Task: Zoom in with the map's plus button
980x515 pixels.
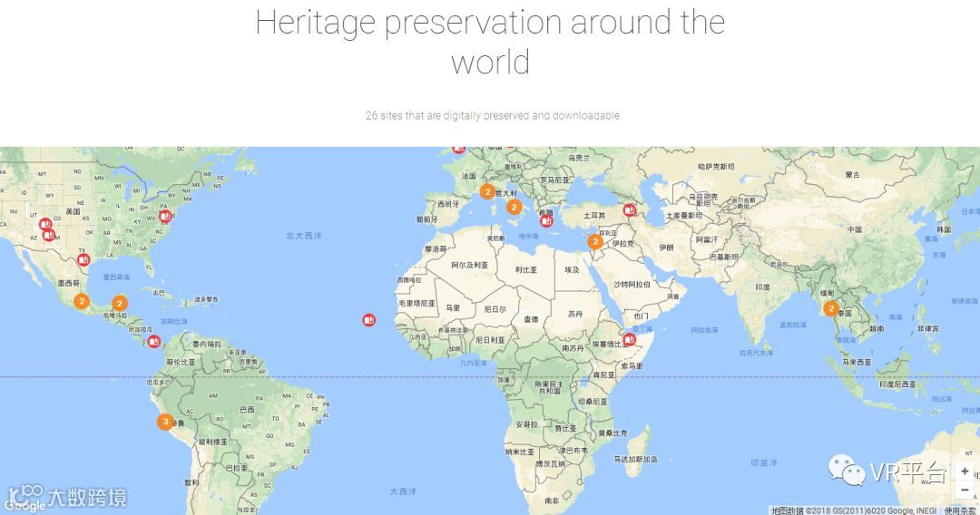Action: (965, 471)
